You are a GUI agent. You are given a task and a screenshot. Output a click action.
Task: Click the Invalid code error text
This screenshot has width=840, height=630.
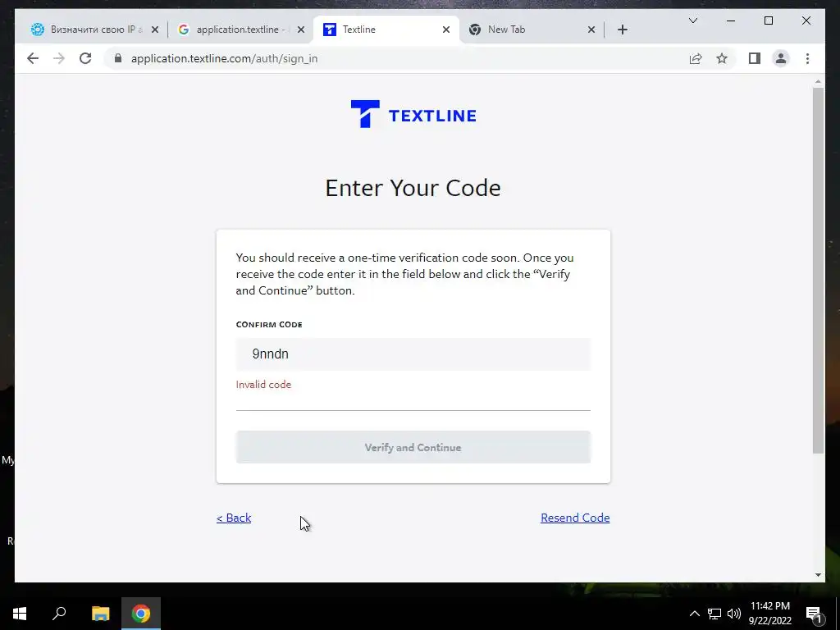(263, 385)
